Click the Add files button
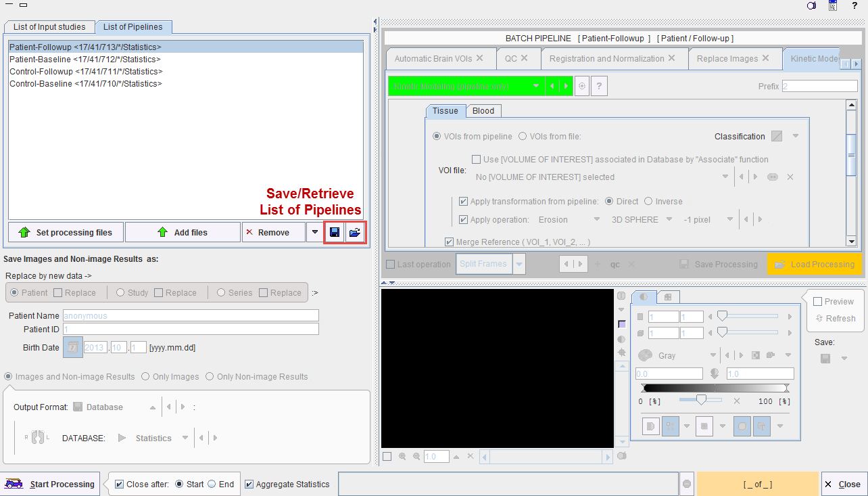The height and width of the screenshot is (496, 868). click(183, 232)
